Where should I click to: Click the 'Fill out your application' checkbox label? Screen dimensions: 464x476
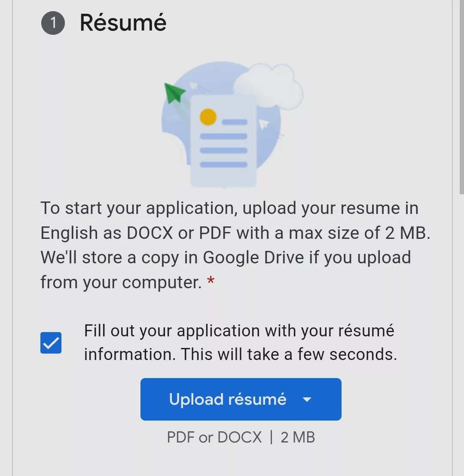coord(240,343)
